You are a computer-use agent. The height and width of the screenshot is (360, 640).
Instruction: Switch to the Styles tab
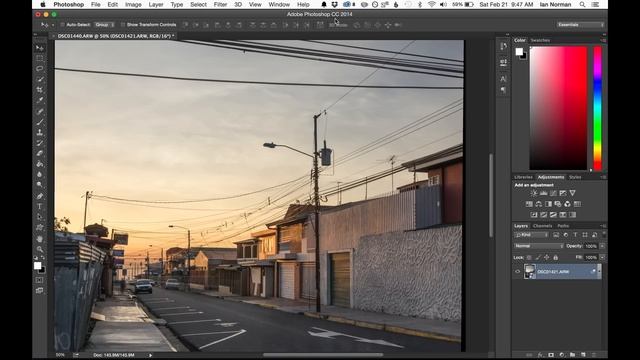click(x=575, y=177)
